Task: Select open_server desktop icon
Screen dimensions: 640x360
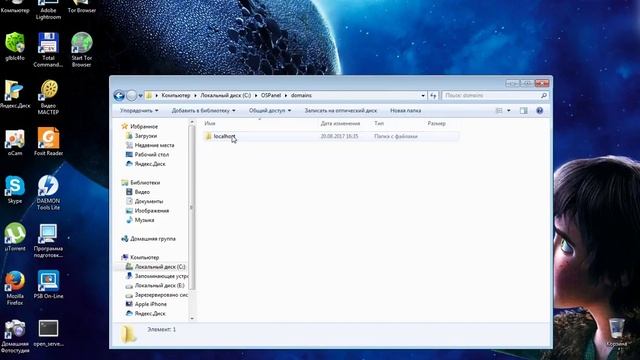Action: (48, 333)
